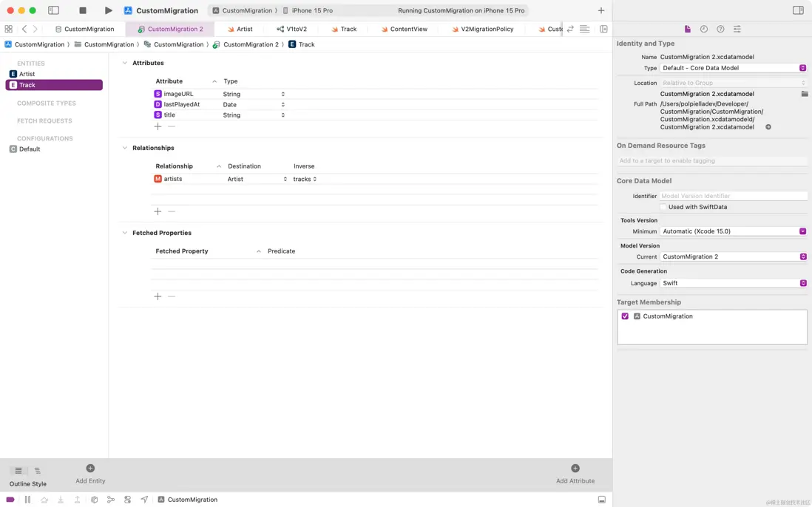Select the Data Model inspector sliders icon
The width and height of the screenshot is (812, 507).
pos(737,29)
